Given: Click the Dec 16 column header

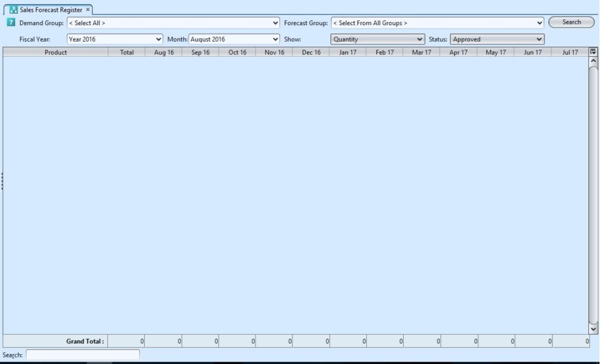Looking at the screenshot, I should point(311,52).
